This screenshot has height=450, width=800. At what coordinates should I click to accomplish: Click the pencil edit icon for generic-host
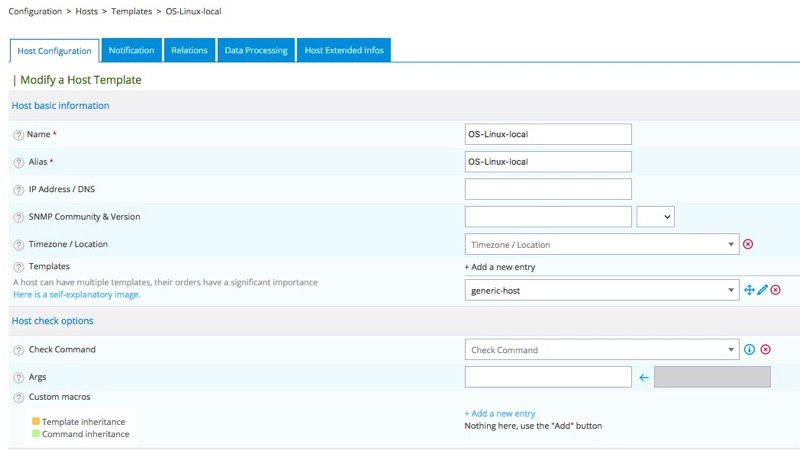pyautogui.click(x=762, y=290)
